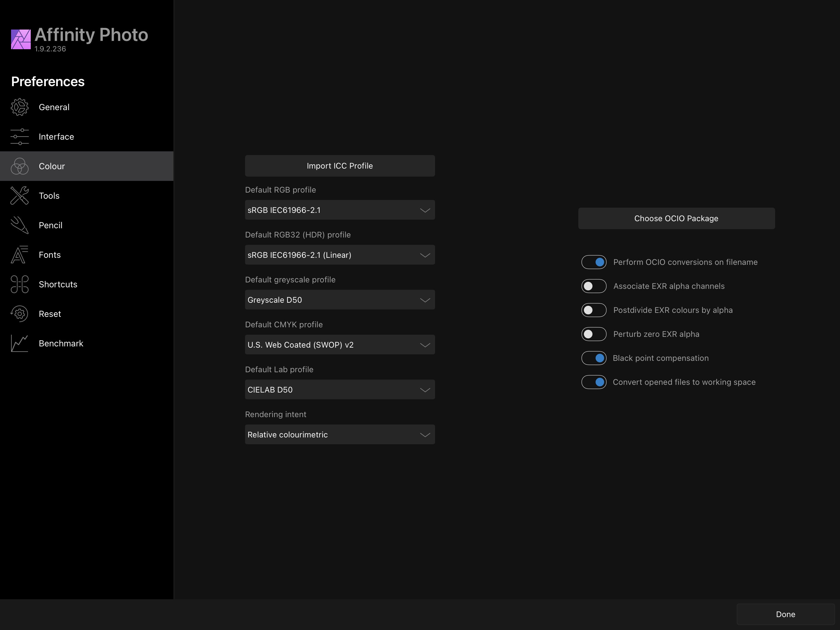840x630 pixels.
Task: Click the Preferences heading text
Action: (48, 82)
